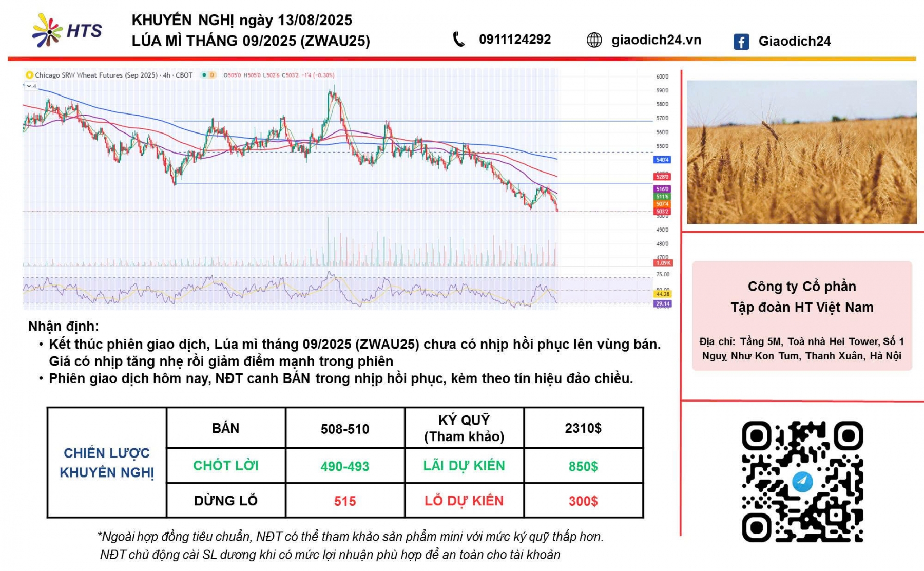Open the giaodich24.vn website link

(656, 40)
